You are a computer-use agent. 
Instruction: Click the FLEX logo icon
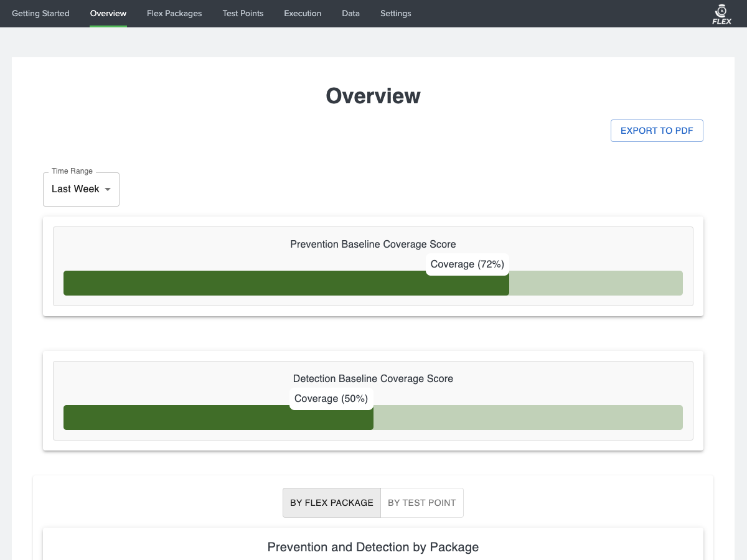point(721,14)
